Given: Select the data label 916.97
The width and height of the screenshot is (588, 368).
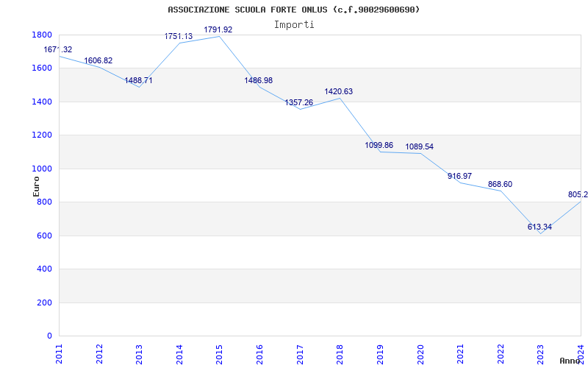Looking at the screenshot, I should [x=460, y=176].
